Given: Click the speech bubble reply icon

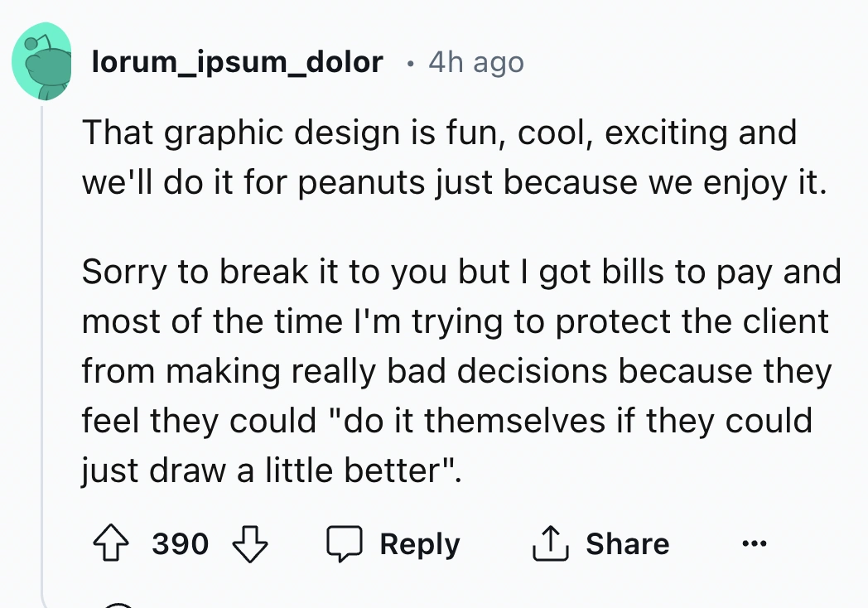Looking at the screenshot, I should 344,543.
